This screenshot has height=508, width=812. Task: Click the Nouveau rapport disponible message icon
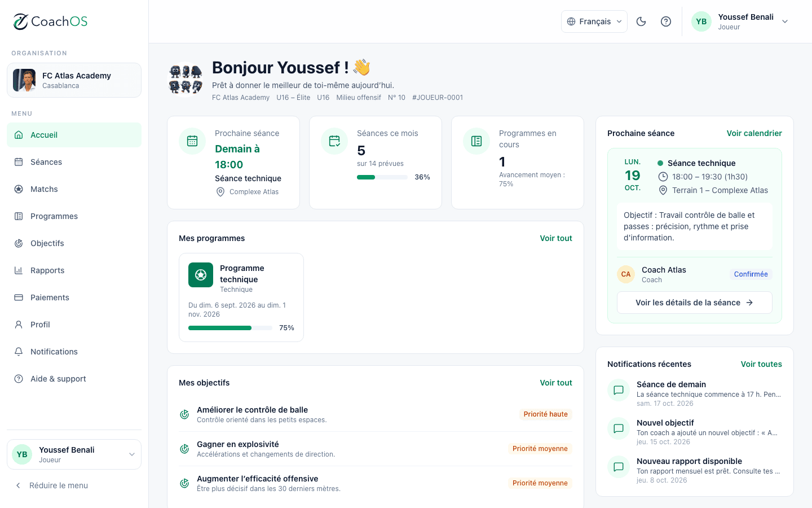coord(619,467)
